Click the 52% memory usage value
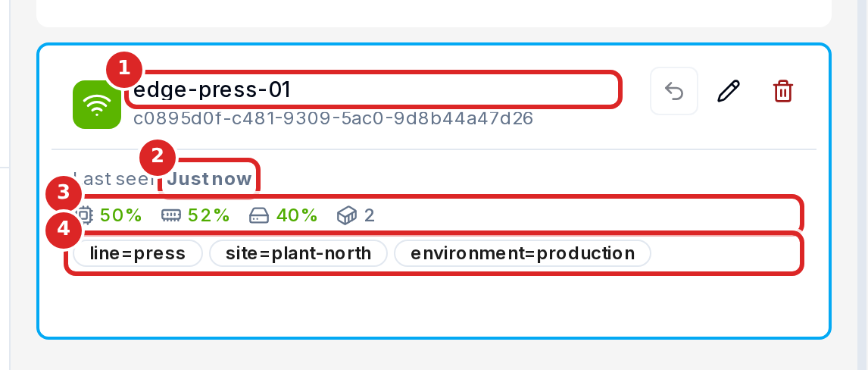This screenshot has width=868, height=370. (209, 215)
